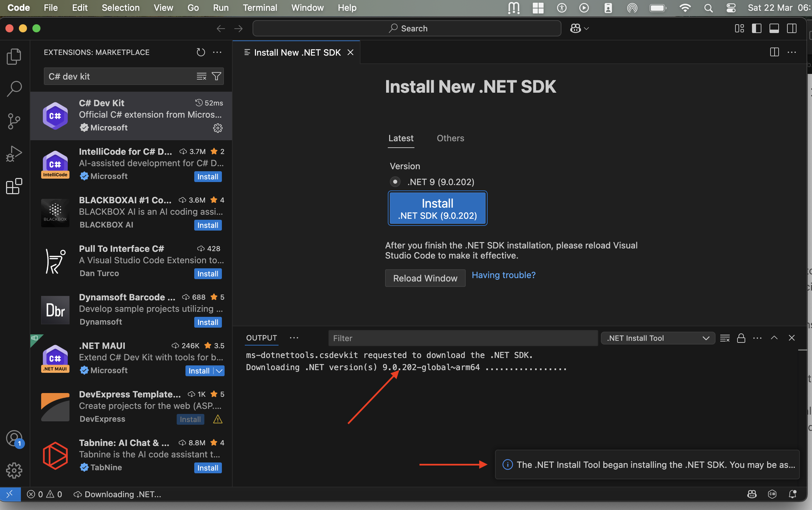This screenshot has height=510, width=812.
Task: Toggle bottom panel visibility
Action: pyautogui.click(x=774, y=29)
